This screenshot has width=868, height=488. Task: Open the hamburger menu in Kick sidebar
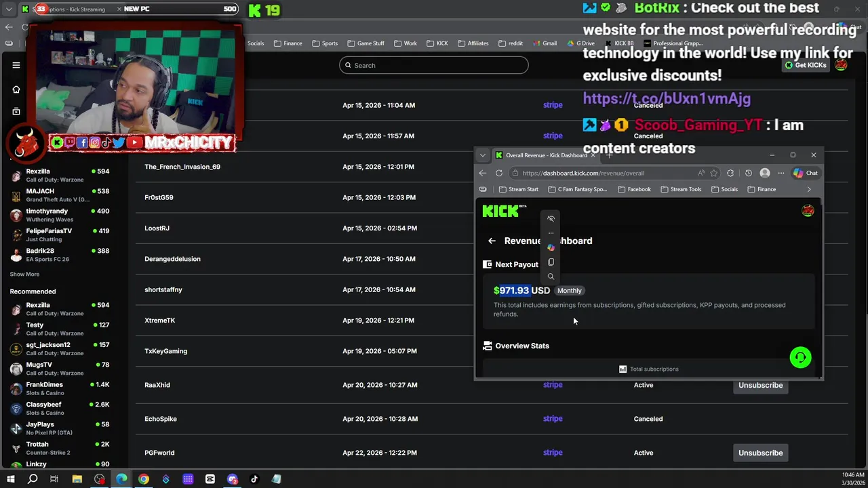(16, 65)
